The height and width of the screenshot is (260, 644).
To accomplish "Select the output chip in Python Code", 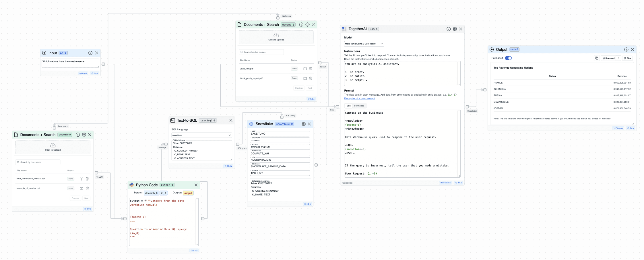I will tap(188, 193).
